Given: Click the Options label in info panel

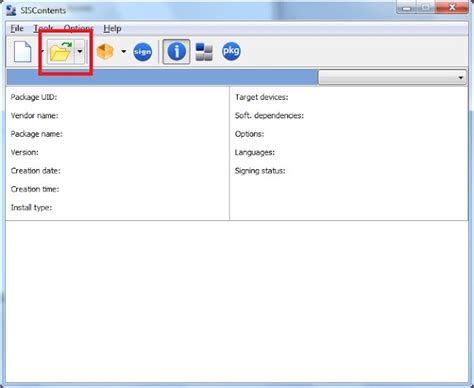Looking at the screenshot, I should click(x=249, y=134).
